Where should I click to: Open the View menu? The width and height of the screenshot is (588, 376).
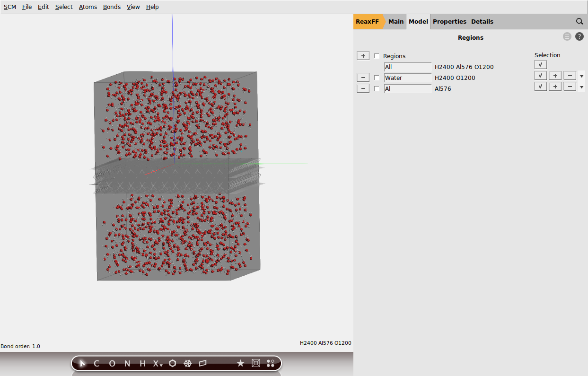(x=133, y=7)
